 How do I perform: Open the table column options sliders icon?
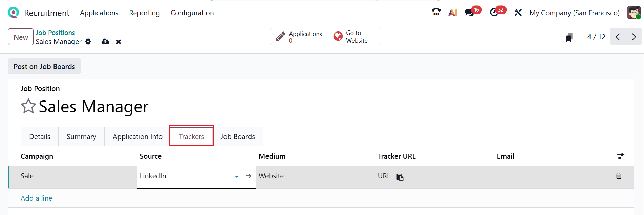tap(621, 156)
